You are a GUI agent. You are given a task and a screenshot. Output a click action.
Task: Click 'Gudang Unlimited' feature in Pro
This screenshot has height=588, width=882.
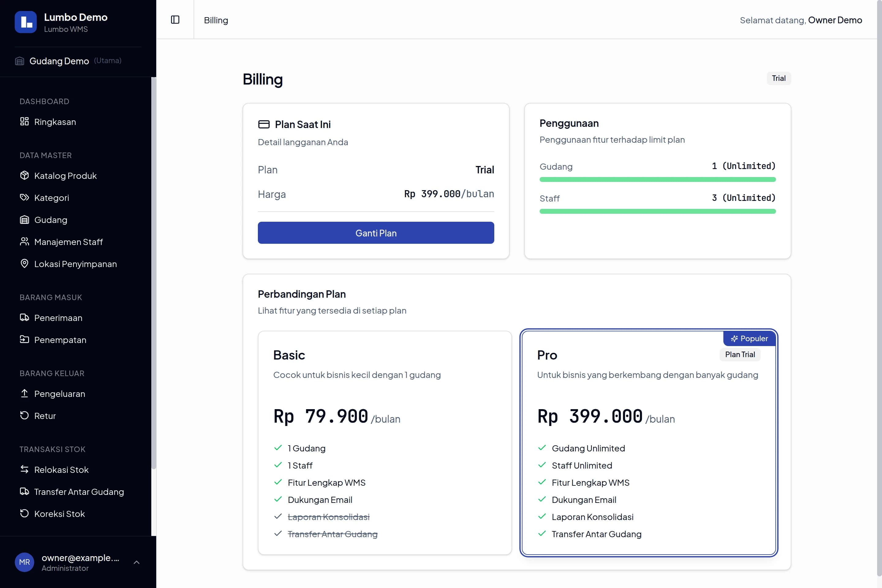tap(588, 448)
